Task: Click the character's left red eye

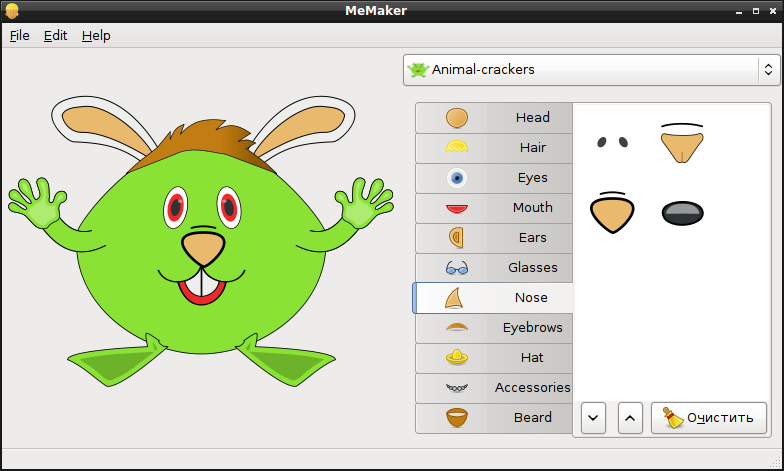Action: 176,208
